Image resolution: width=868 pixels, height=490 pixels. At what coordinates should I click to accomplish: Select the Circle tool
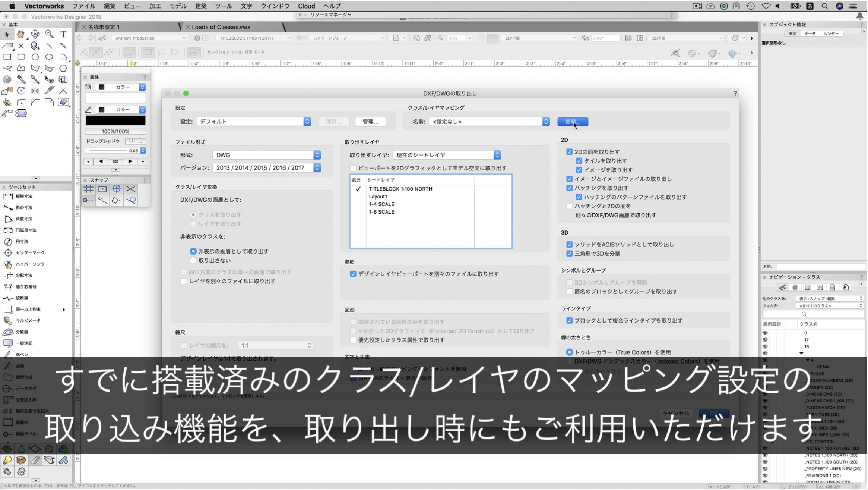[35, 57]
